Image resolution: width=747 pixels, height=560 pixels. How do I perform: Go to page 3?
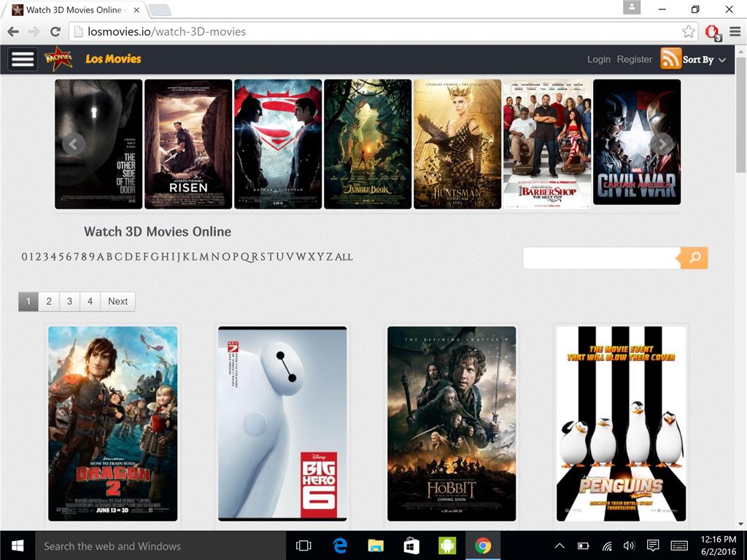click(x=69, y=301)
